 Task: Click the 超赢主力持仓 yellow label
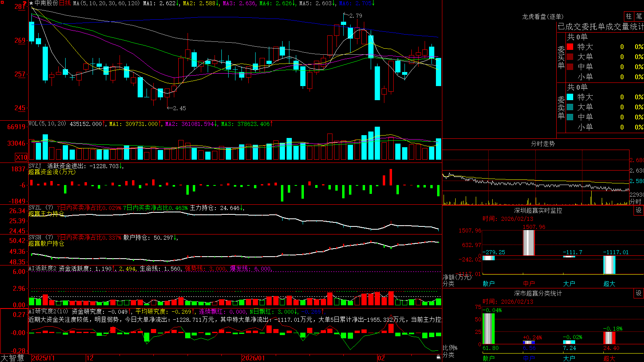pos(46,214)
